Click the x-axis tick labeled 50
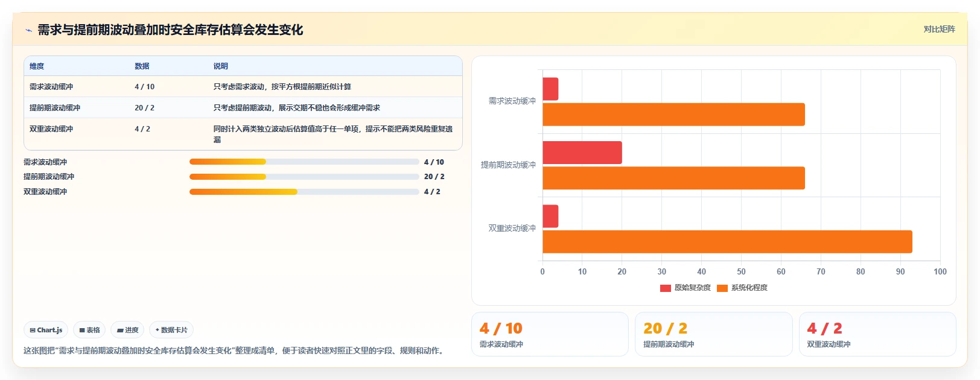The image size is (980, 380). pyautogui.click(x=741, y=272)
